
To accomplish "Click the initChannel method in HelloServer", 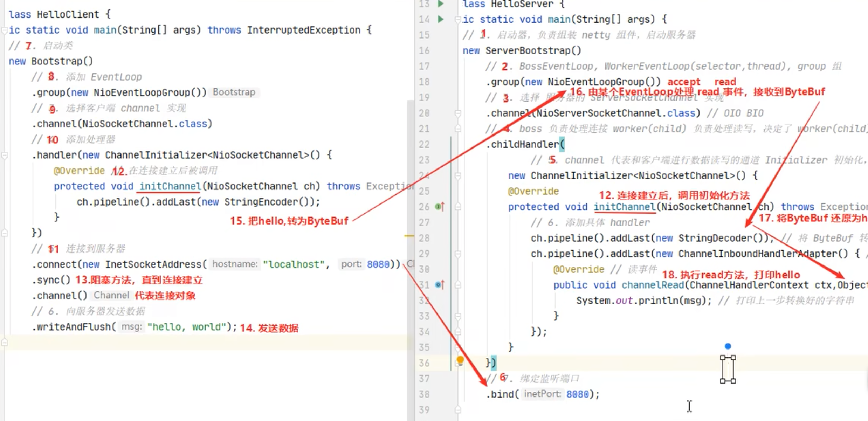I will (x=624, y=207).
